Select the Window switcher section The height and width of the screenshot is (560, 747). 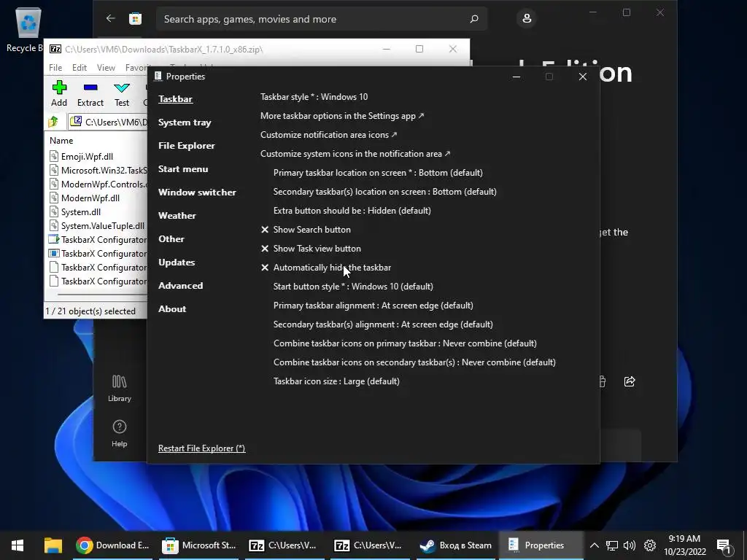click(197, 192)
